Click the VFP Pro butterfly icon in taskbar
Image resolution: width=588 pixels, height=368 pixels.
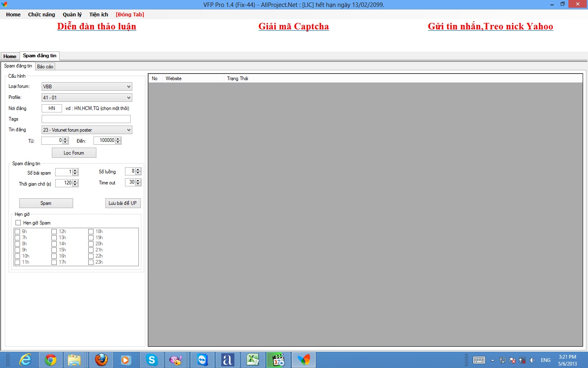pos(303,360)
